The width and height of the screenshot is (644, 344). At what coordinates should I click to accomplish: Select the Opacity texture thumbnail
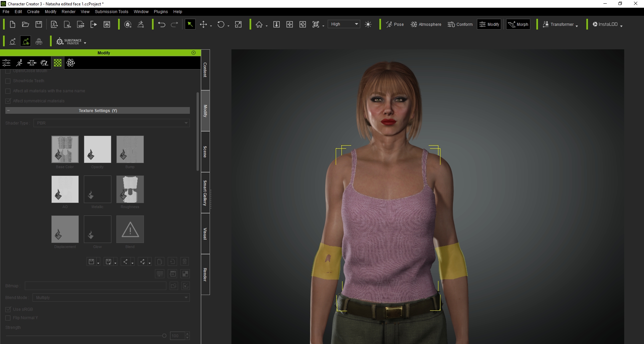(98, 149)
